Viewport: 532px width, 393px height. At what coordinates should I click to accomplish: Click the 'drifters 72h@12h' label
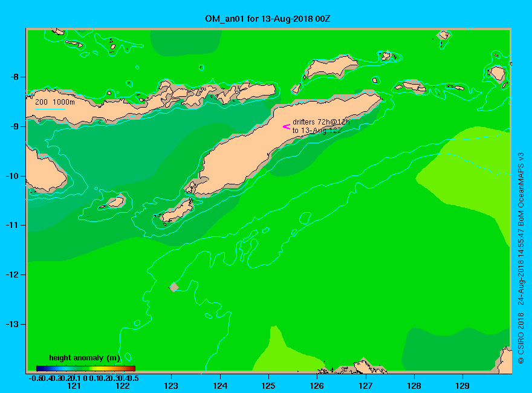[321, 122]
